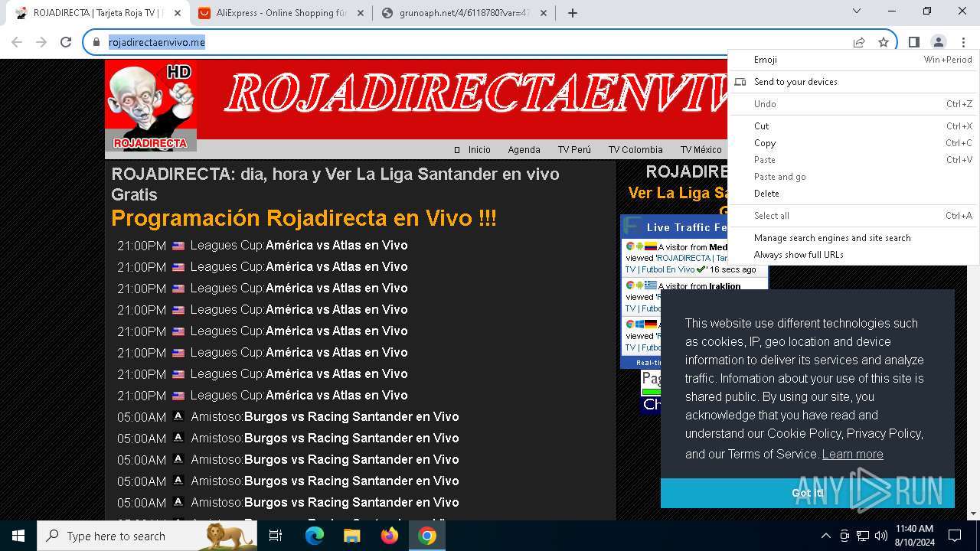Select the ROJADIRECTA Tarjeta Roja TV tab
This screenshot has height=551, width=980.
coord(98,13)
